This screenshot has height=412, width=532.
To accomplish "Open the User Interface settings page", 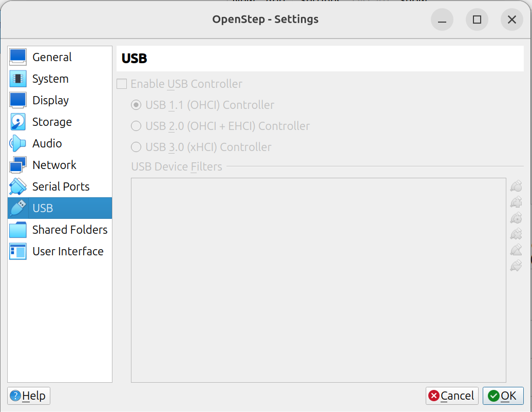I will pyautogui.click(x=67, y=251).
